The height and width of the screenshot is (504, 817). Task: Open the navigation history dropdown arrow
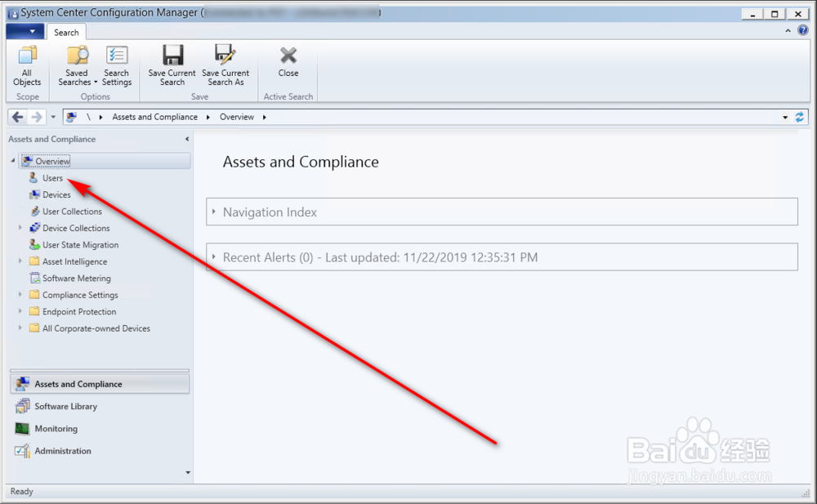coord(52,118)
